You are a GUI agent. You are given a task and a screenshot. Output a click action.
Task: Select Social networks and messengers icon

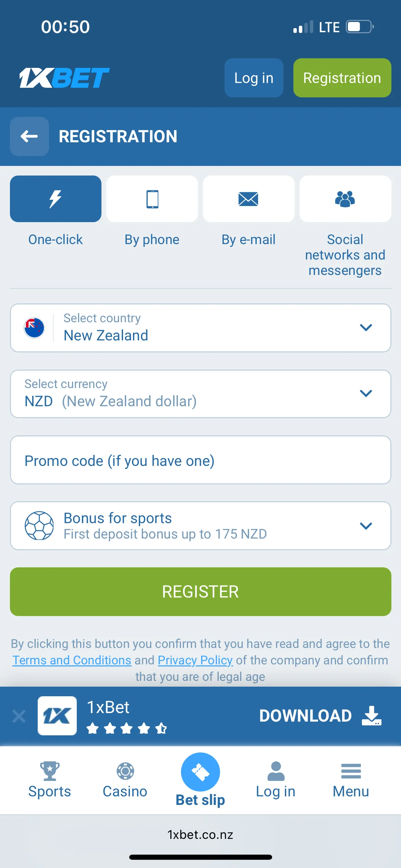click(345, 199)
